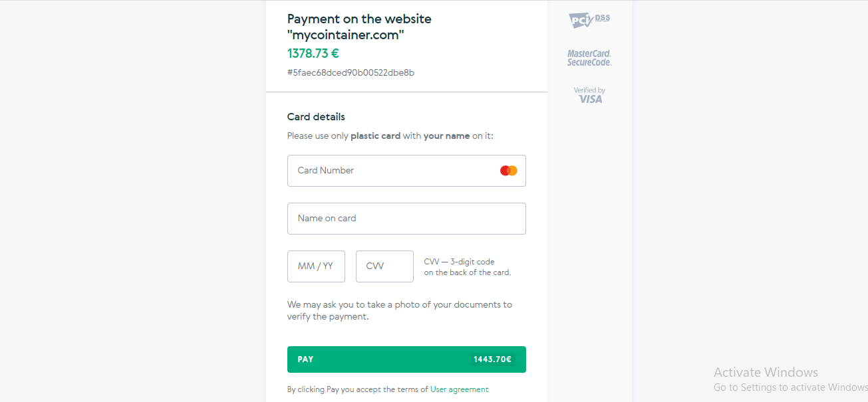Click the Card details section heading
Image resolution: width=868 pixels, height=402 pixels.
[x=316, y=117]
